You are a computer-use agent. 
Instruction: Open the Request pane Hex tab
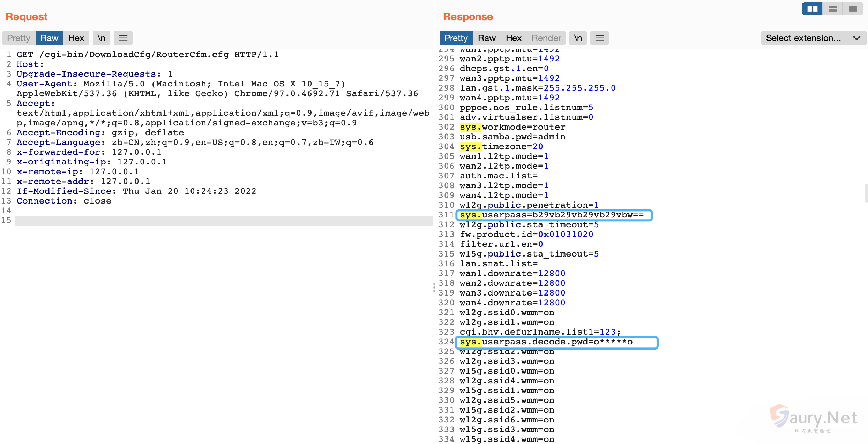click(76, 38)
